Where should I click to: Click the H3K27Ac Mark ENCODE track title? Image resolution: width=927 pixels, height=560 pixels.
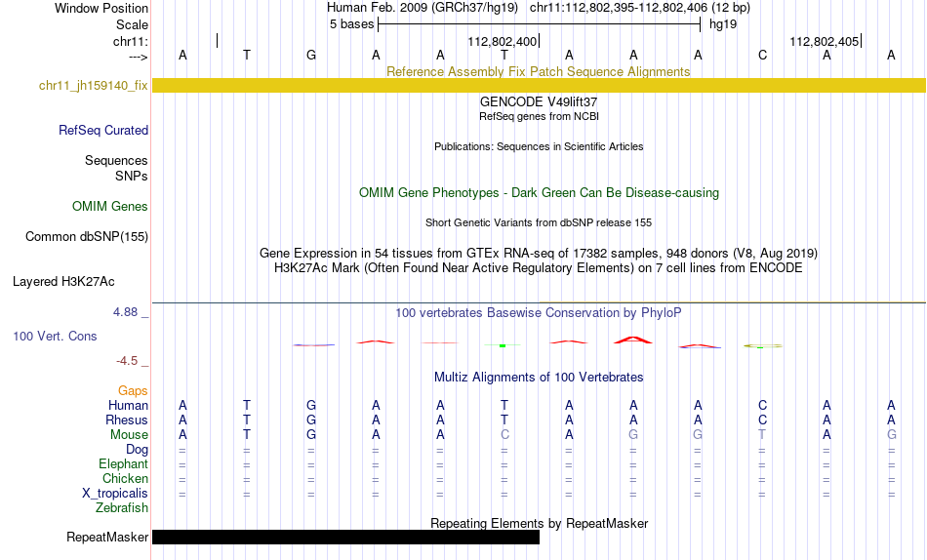539,268
